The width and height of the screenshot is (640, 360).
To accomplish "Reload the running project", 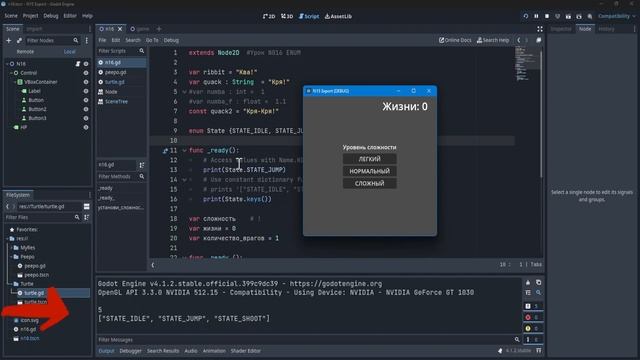I will 526,16.
